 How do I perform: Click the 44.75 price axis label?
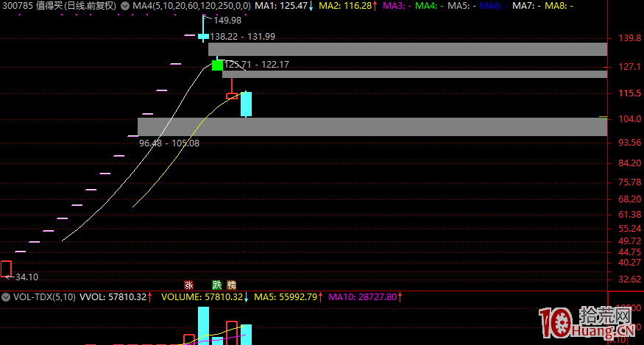pyautogui.click(x=630, y=252)
